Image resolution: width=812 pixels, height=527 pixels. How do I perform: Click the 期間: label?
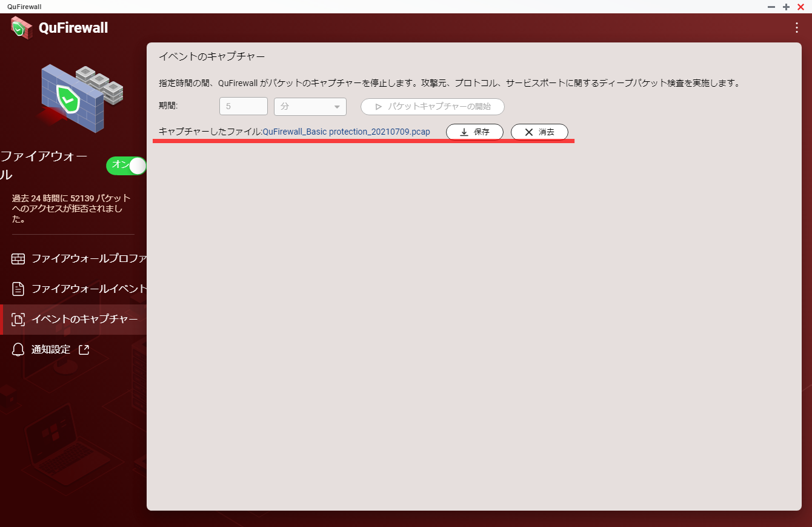tap(168, 106)
